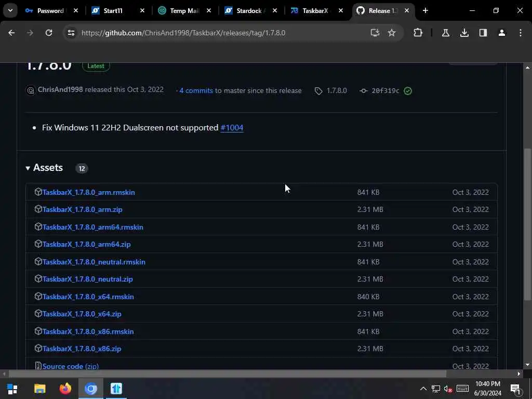This screenshot has height=399, width=532.
Task: Click ChrisAnd1998 avatar icon
Action: coord(31,90)
